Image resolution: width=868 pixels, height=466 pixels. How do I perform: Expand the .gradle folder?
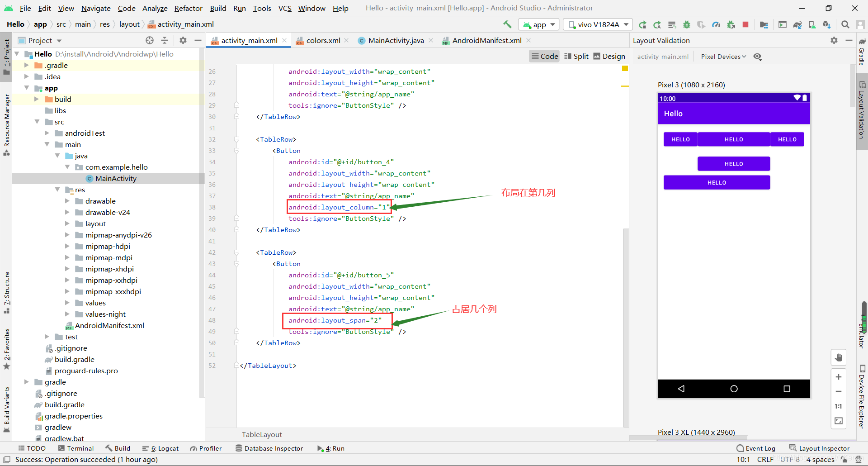point(27,65)
